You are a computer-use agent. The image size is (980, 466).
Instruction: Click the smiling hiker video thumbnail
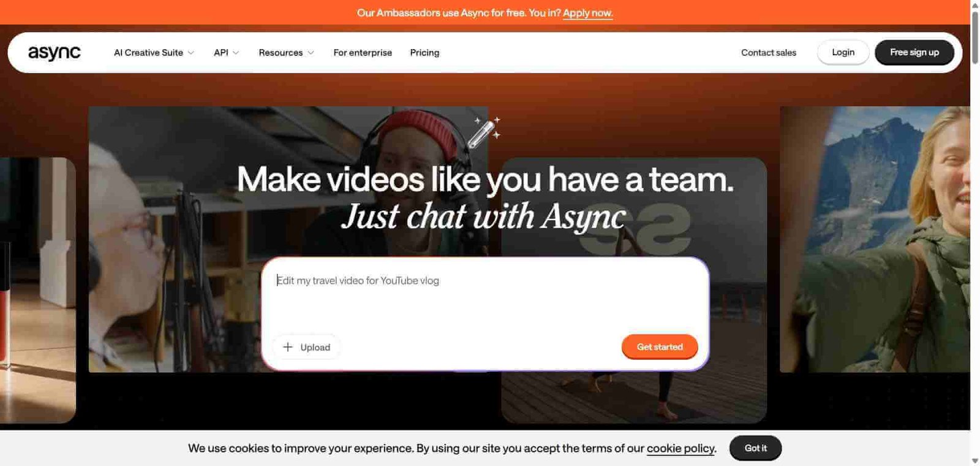pyautogui.click(x=875, y=239)
